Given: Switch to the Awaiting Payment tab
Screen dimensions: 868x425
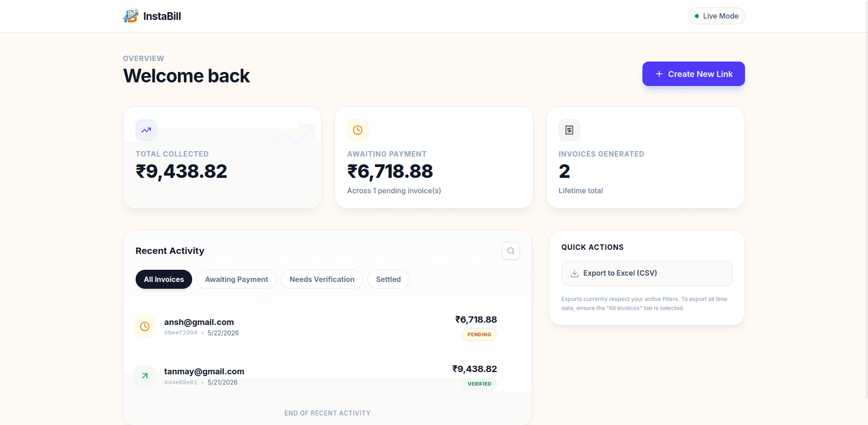Looking at the screenshot, I should 236,279.
